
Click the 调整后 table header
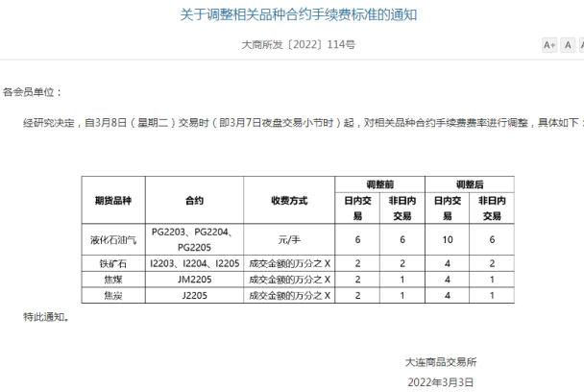(x=469, y=184)
